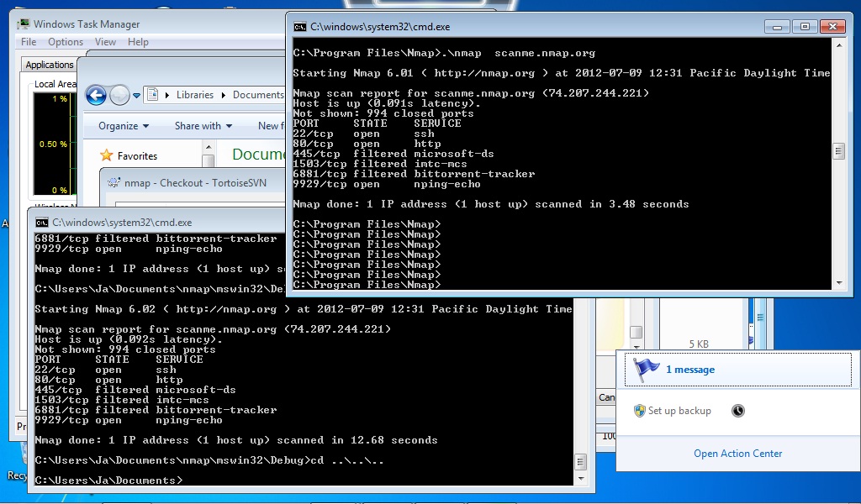Open the 1 message notification link
861x504 pixels.
[690, 370]
